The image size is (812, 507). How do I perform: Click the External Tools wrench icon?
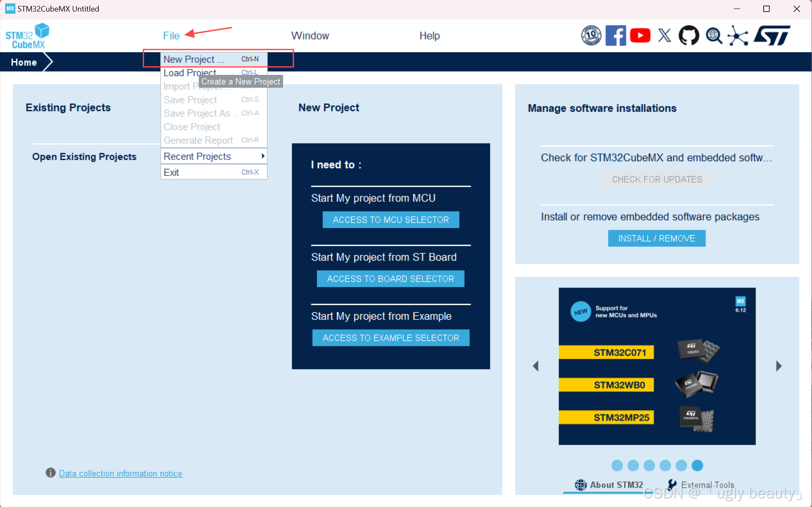coord(672,485)
